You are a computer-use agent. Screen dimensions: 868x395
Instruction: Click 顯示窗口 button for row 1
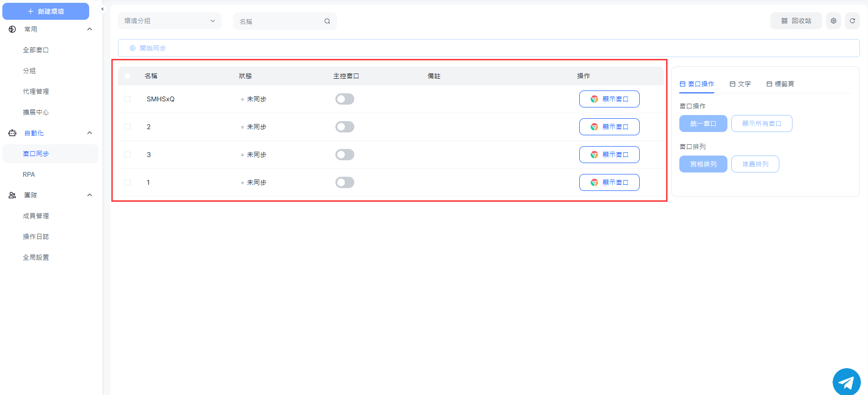pyautogui.click(x=609, y=182)
